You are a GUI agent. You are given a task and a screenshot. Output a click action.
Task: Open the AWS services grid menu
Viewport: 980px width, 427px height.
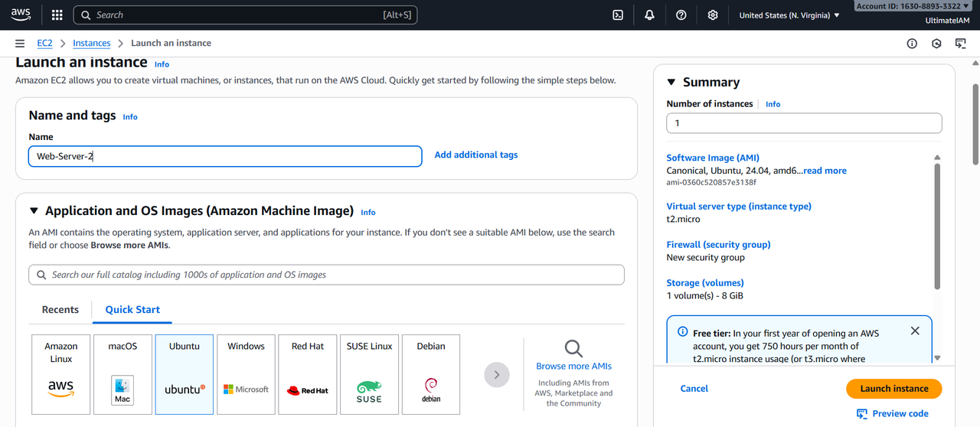click(x=57, y=15)
